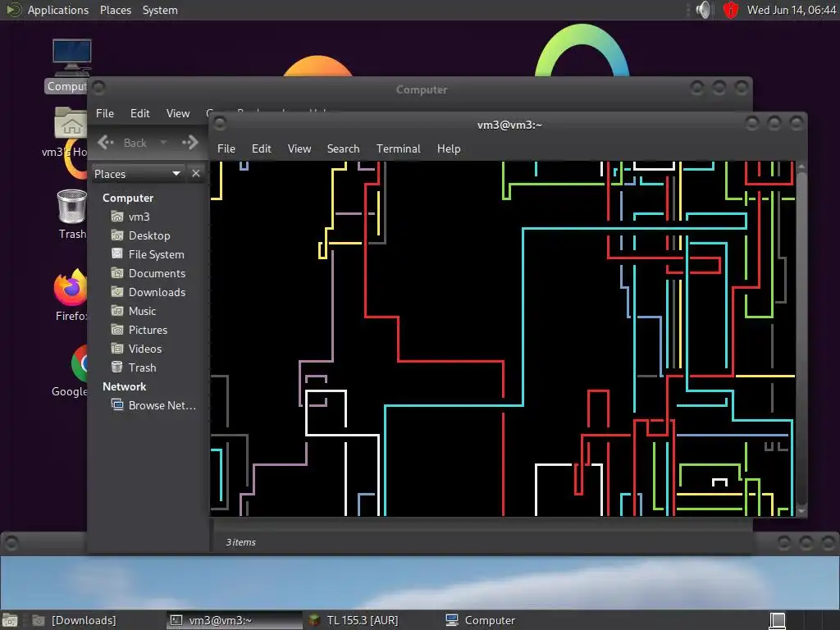Click the date and time clock

point(792,10)
